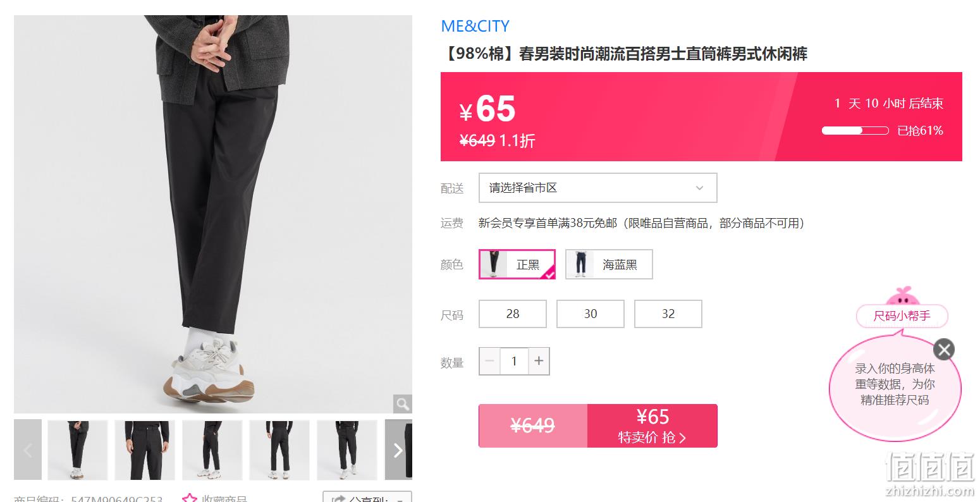Choose size 28
The height and width of the screenshot is (502, 980).
click(x=513, y=314)
